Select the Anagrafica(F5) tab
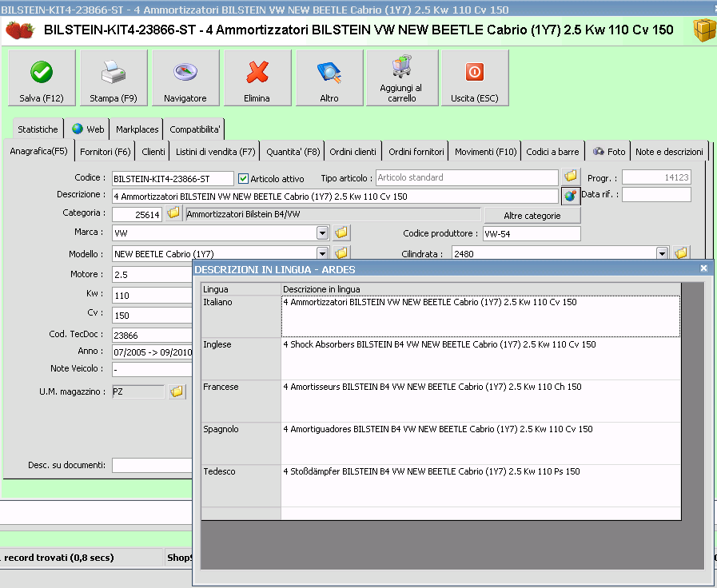 click(39, 151)
